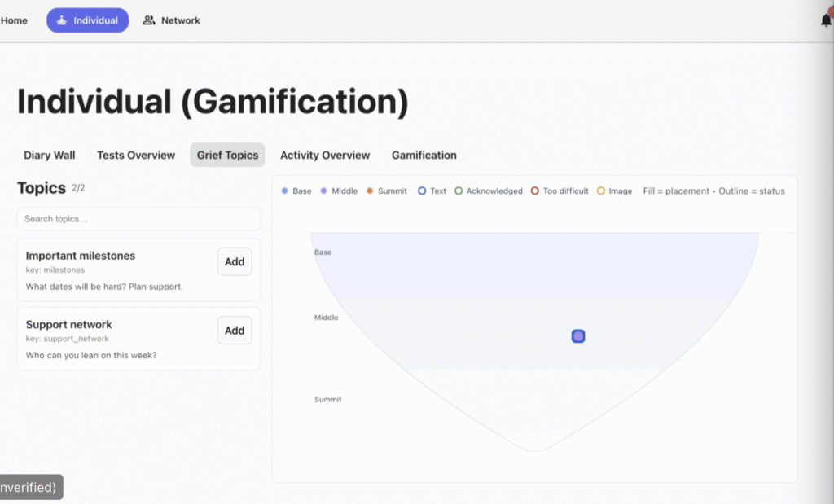Click the Middle legend dot
The image size is (834, 504).
coord(323,191)
